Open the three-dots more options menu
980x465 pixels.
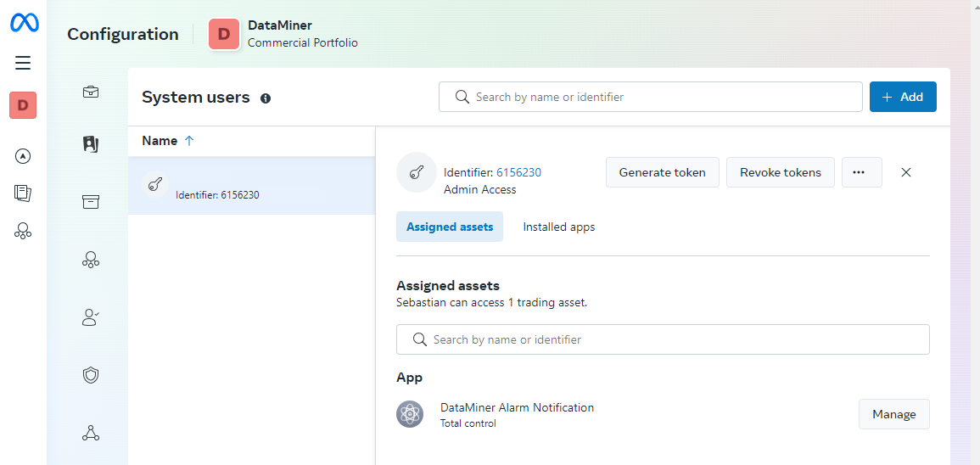click(x=862, y=172)
